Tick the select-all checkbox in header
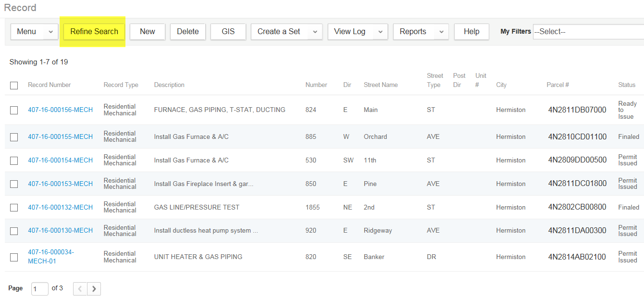644x298 pixels. pos(14,86)
